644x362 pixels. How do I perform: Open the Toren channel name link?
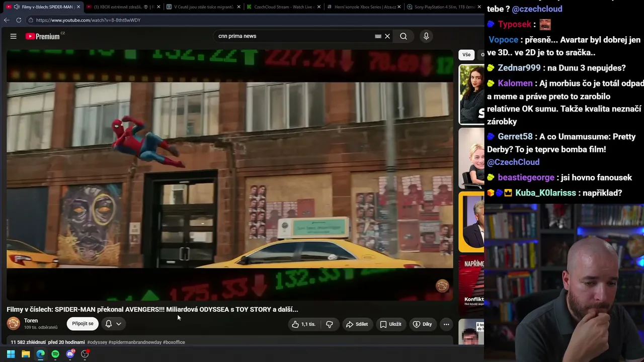click(31, 321)
